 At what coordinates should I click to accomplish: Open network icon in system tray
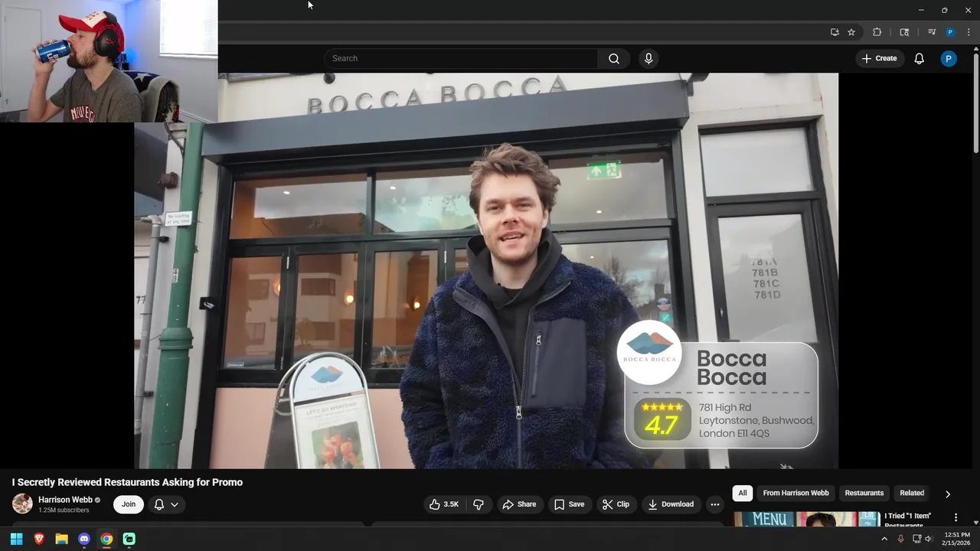[x=916, y=539]
